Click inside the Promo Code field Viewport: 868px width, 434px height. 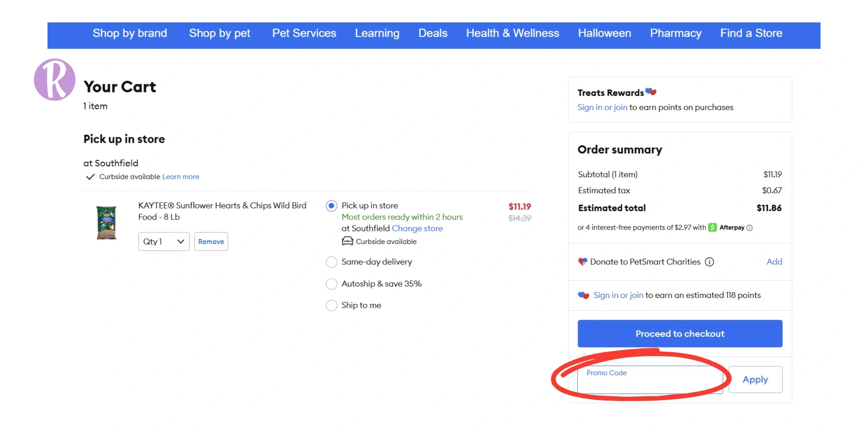[x=650, y=380]
